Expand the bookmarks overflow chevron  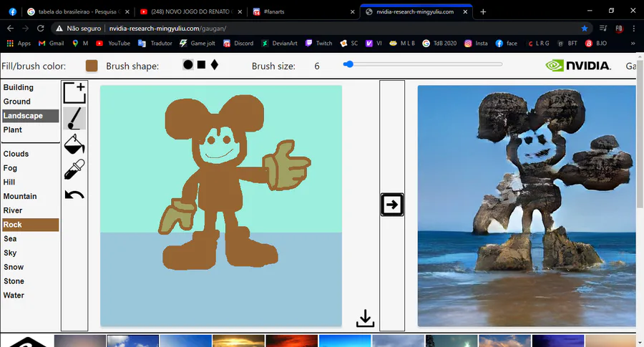pyautogui.click(x=633, y=43)
